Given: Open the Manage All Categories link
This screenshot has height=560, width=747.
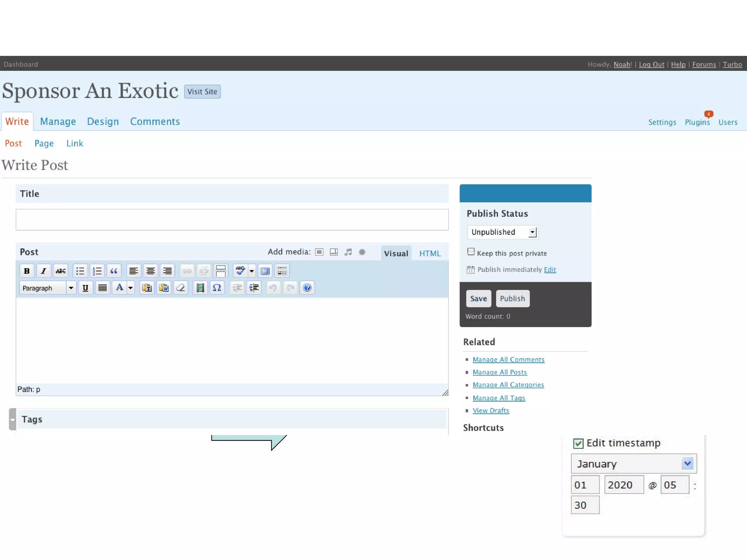Looking at the screenshot, I should coord(508,385).
